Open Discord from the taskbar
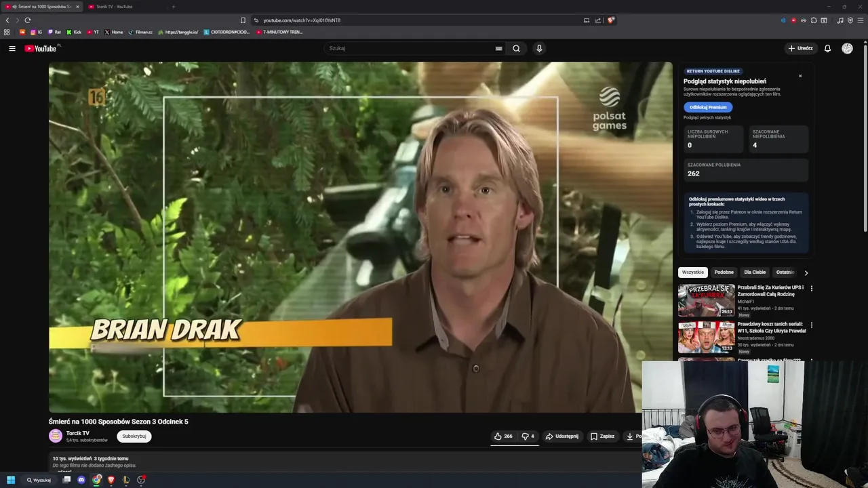Image resolution: width=868 pixels, height=488 pixels. click(81, 480)
